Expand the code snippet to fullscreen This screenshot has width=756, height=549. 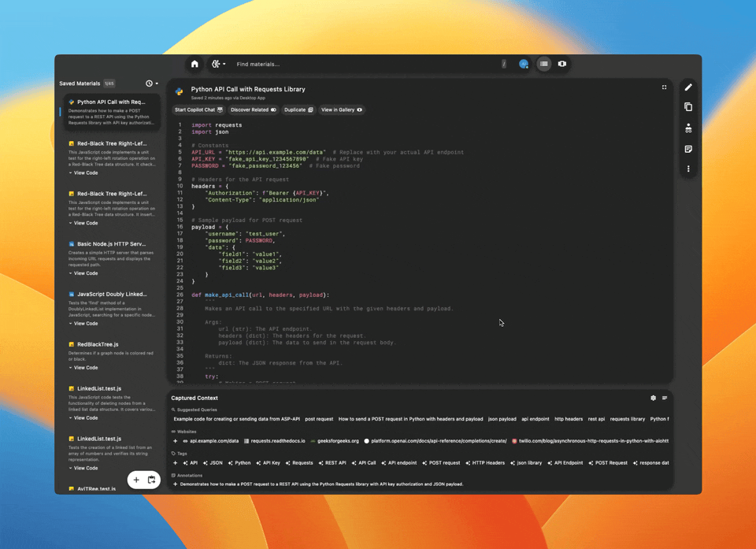pos(664,87)
